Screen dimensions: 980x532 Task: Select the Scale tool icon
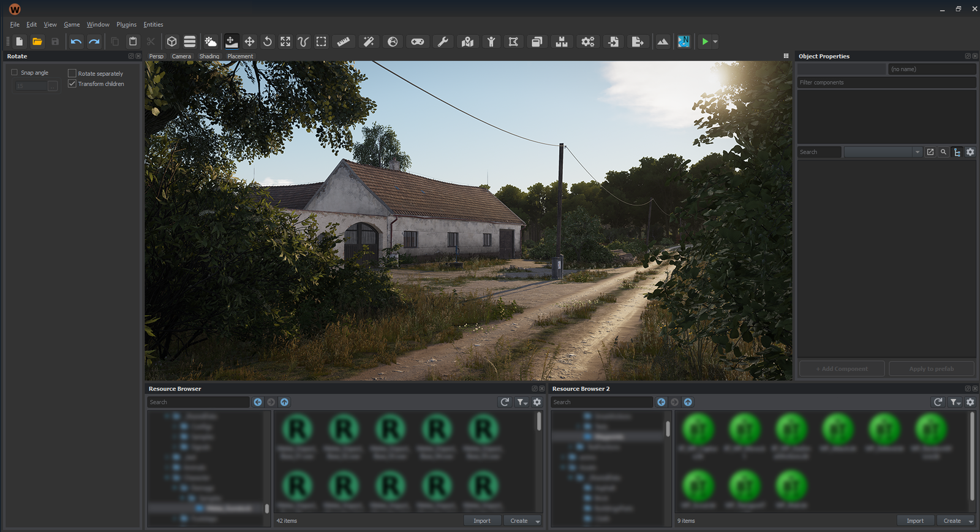285,42
